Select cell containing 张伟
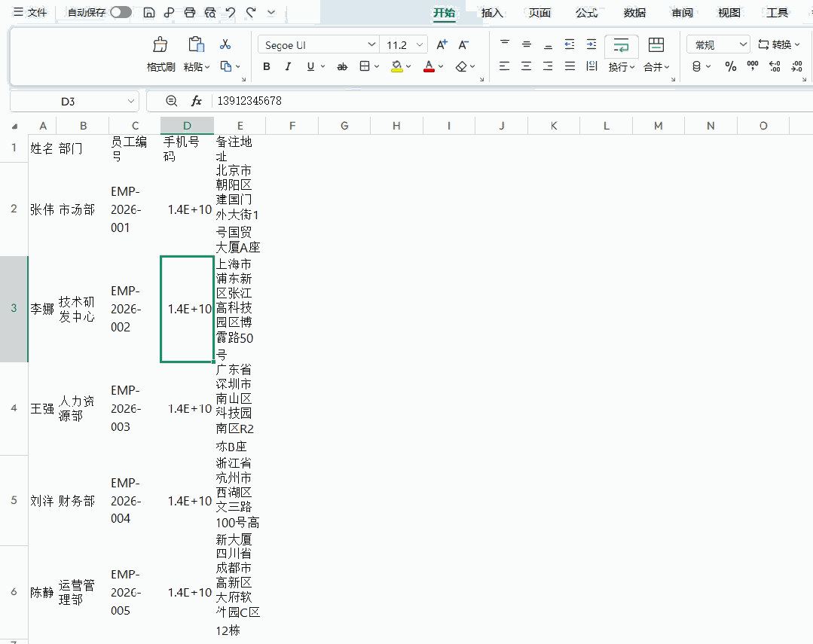Image resolution: width=813 pixels, height=644 pixels. [x=42, y=209]
